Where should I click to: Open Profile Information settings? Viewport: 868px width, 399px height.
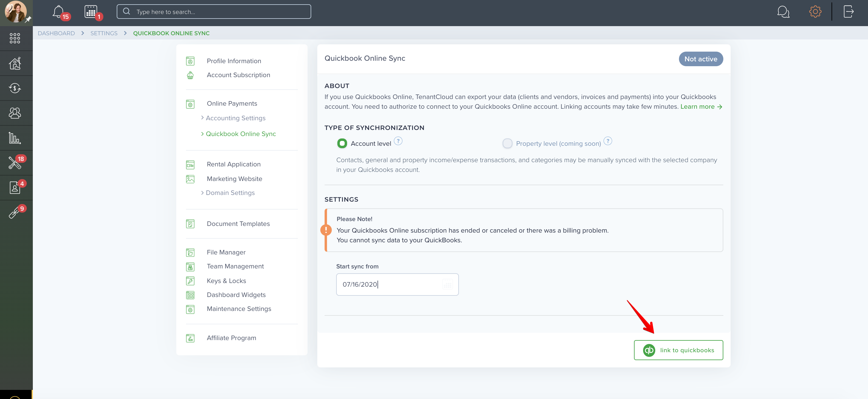234,61
